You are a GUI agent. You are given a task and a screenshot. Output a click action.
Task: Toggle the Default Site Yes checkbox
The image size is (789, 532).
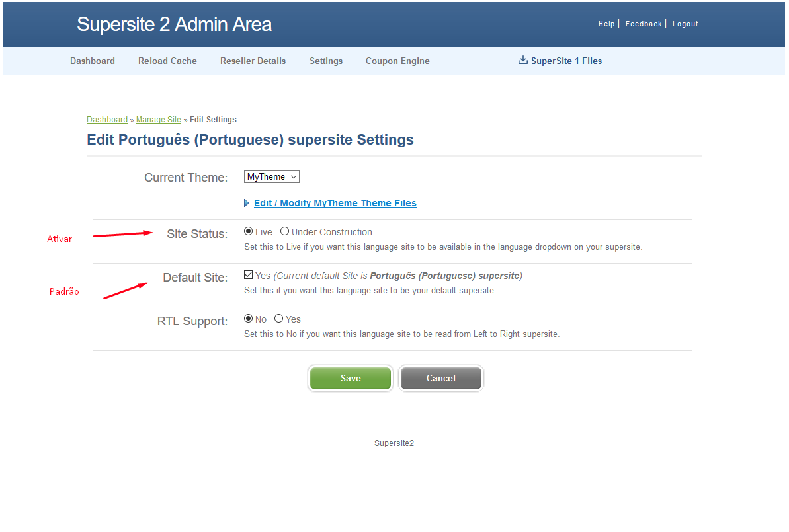pyautogui.click(x=248, y=274)
